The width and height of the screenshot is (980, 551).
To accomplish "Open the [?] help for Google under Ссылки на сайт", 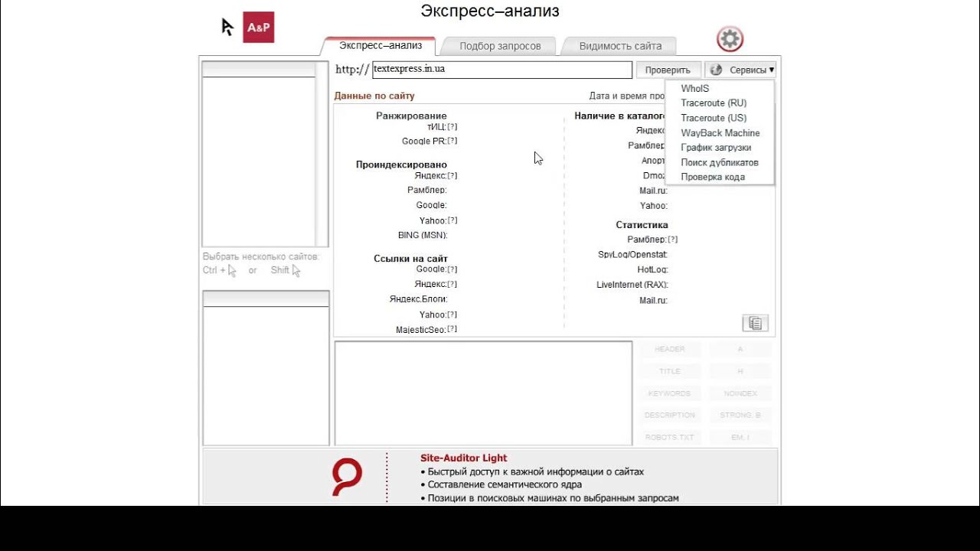I will (452, 269).
